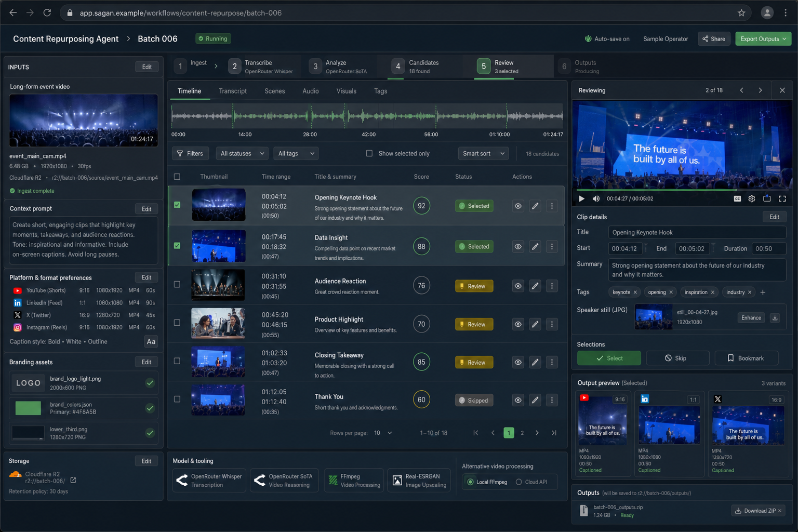
Task: Edit the Thank You clip with pencil icon
Action: click(535, 400)
